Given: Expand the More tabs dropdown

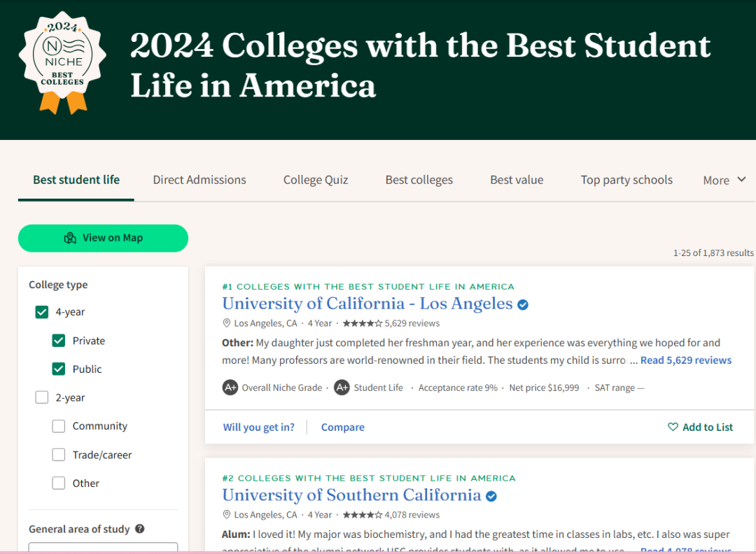Looking at the screenshot, I should coord(724,180).
